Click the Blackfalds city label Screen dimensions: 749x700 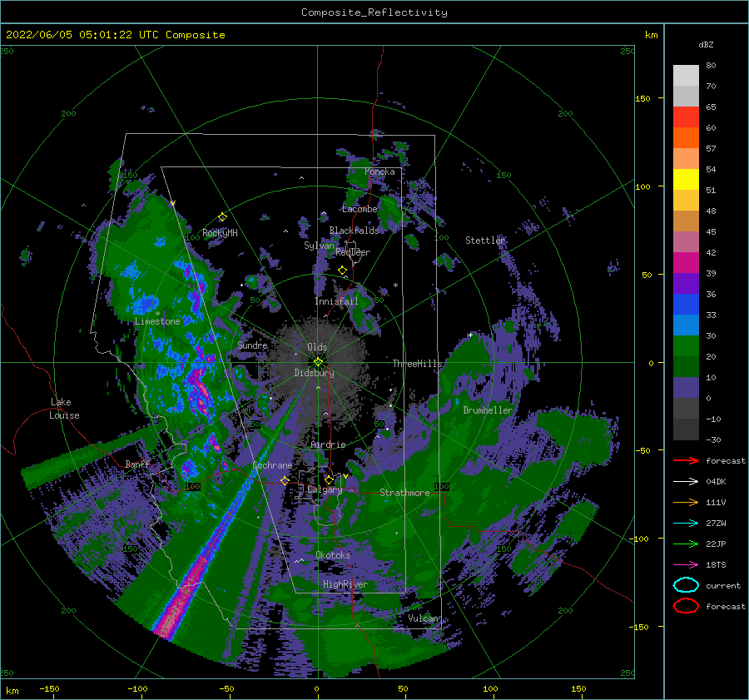coord(354,231)
